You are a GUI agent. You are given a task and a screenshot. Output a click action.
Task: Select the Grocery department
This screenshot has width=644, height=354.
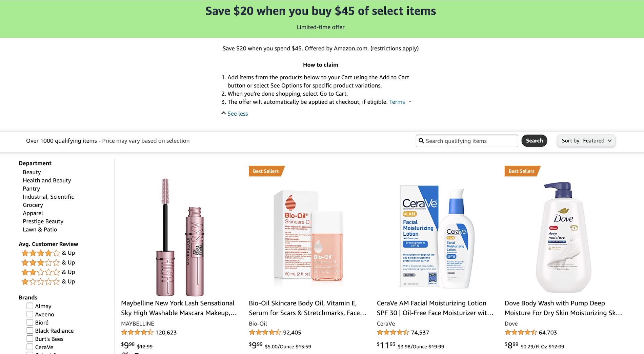tap(33, 205)
